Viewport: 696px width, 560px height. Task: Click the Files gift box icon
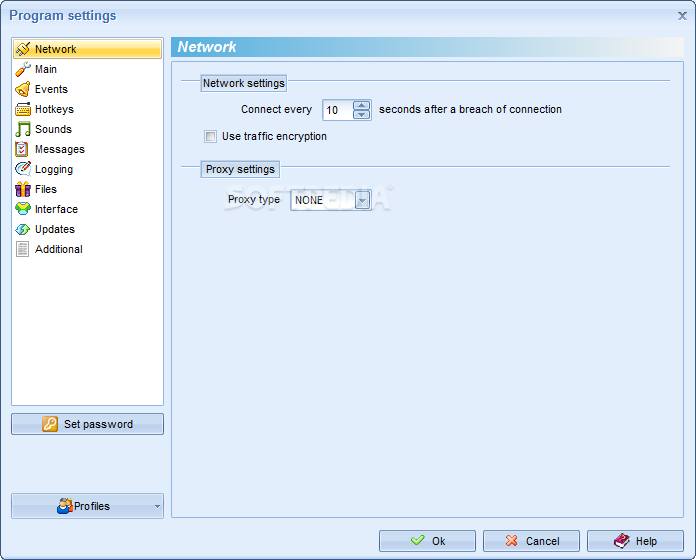[23, 189]
